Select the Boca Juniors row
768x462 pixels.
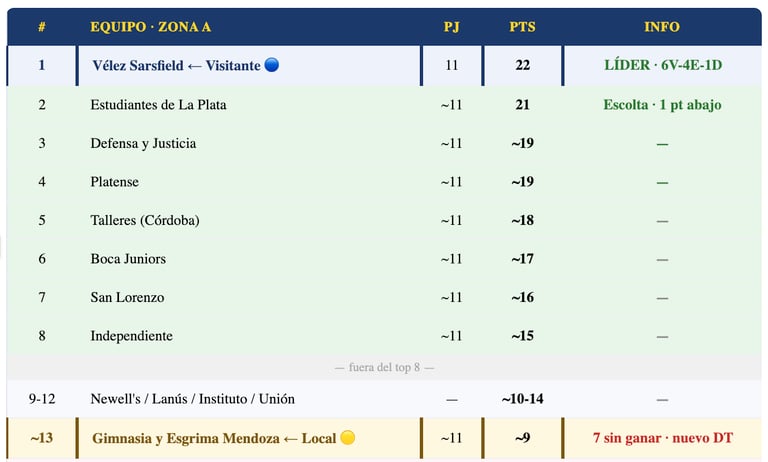126,259
